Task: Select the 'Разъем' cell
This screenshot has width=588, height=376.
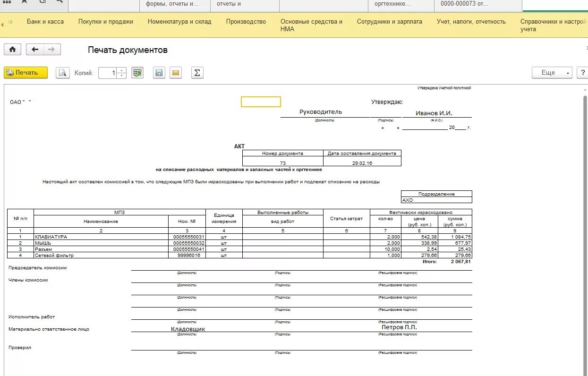Action: pos(101,249)
